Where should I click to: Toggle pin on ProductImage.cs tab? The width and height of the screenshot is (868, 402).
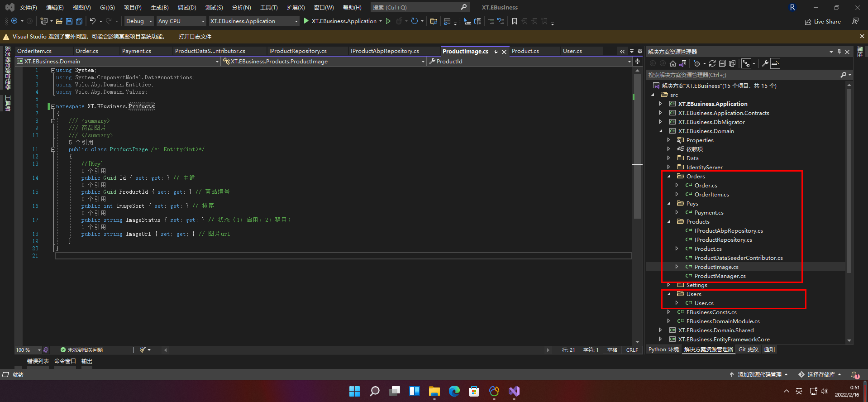click(x=496, y=52)
